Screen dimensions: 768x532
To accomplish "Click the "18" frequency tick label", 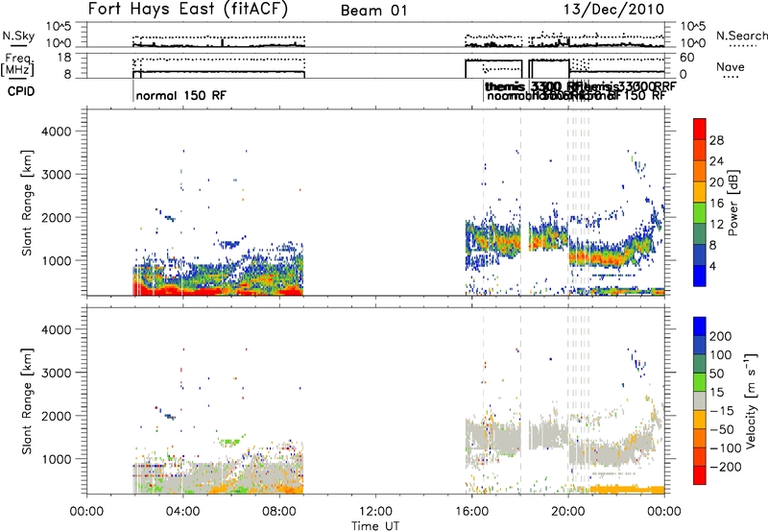I will pos(63,58).
